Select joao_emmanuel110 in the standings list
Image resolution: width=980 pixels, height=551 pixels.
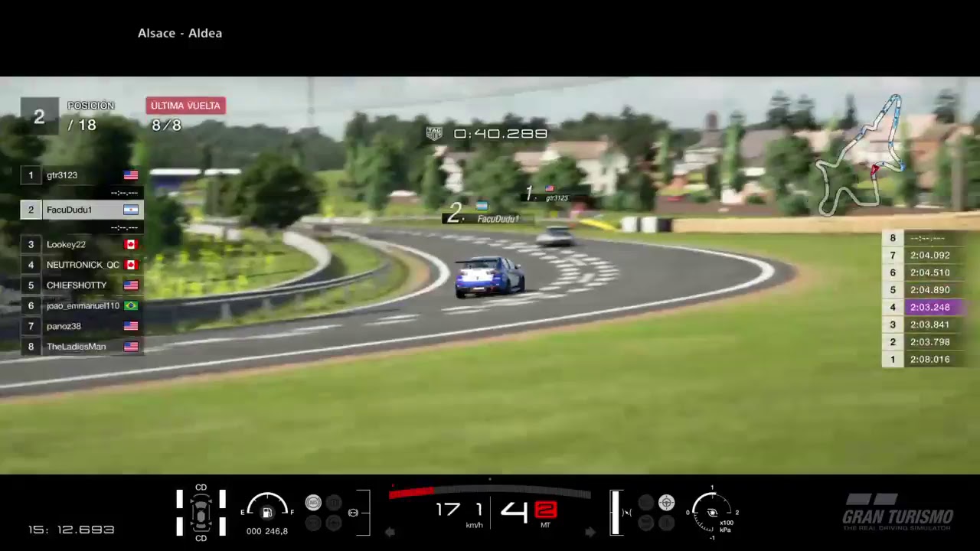[81, 306]
